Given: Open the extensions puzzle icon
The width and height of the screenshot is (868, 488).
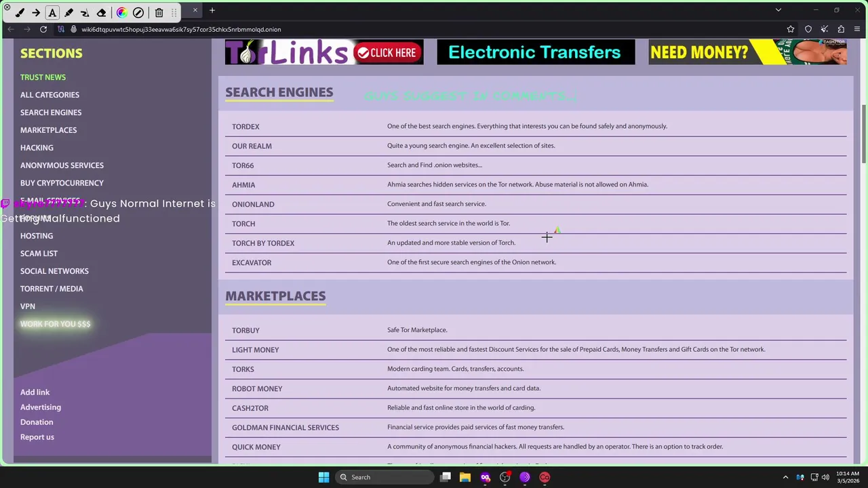Looking at the screenshot, I should click(841, 29).
